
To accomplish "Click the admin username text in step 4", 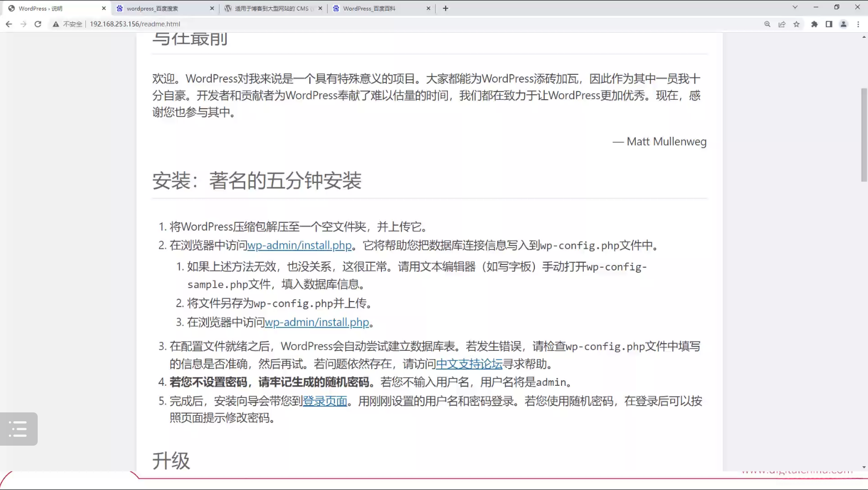I will [551, 382].
